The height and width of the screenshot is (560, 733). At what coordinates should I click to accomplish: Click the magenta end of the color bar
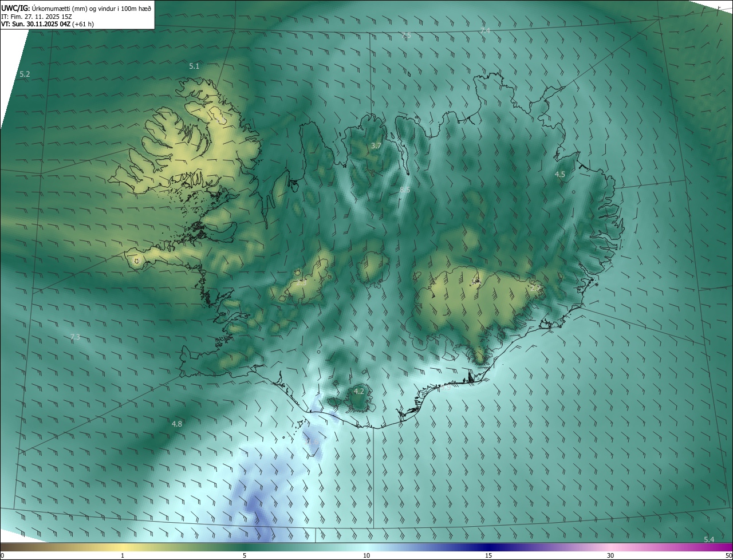[722, 547]
